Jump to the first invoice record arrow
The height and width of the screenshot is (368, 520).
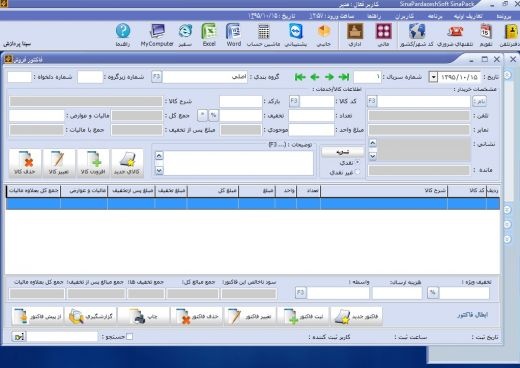(x=300, y=77)
